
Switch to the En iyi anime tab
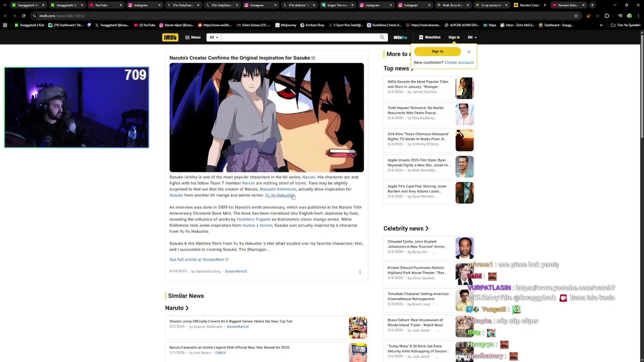point(491,5)
